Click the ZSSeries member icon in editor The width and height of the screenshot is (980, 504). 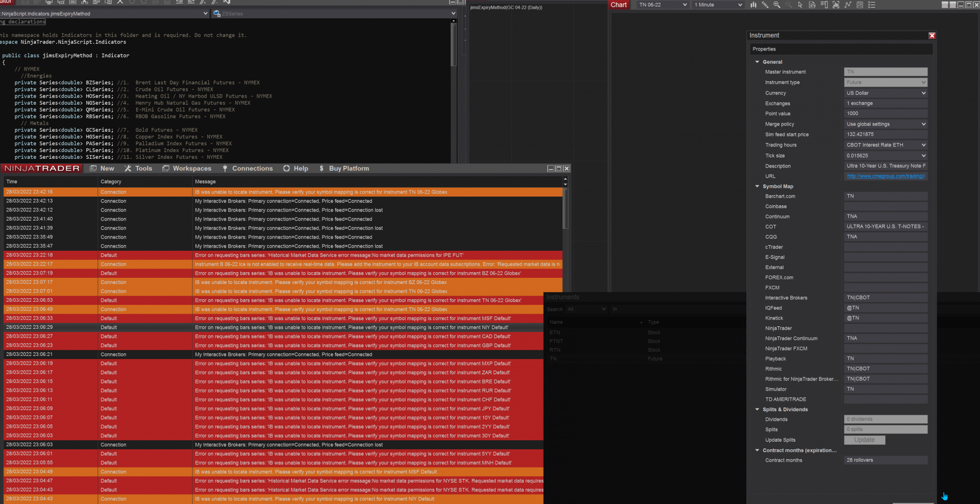point(217,14)
